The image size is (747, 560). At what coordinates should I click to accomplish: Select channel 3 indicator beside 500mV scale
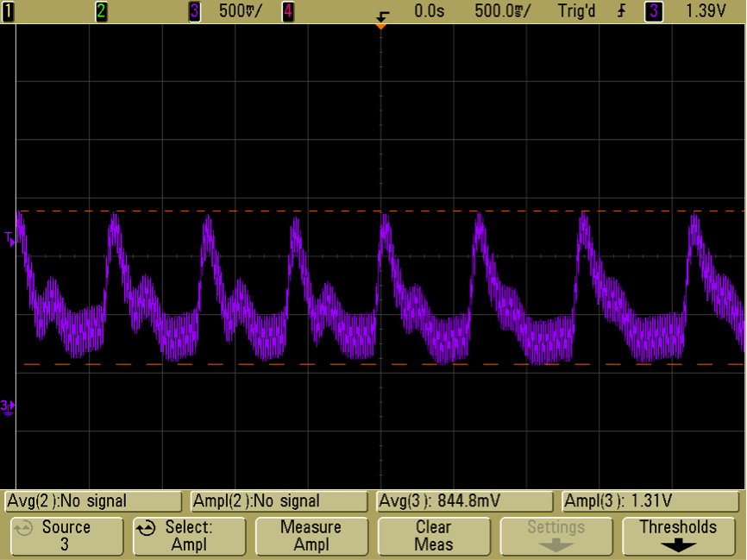pyautogui.click(x=194, y=11)
